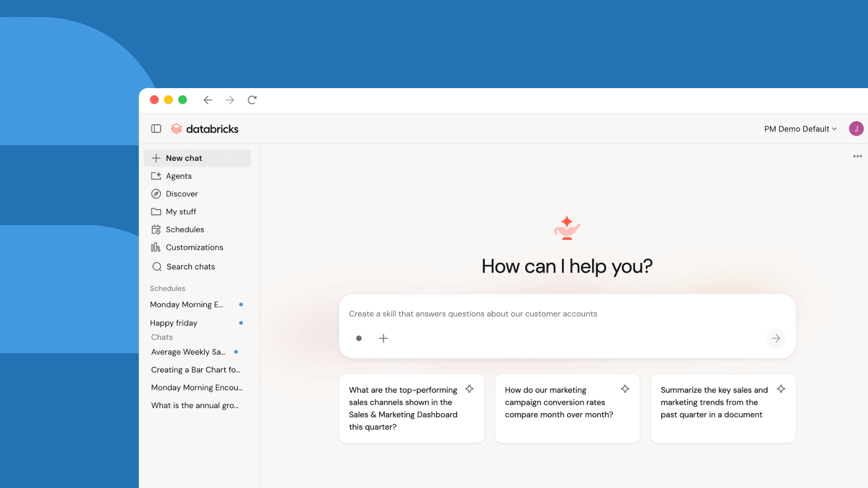The image size is (868, 488).
Task: Open the Agents section
Action: [x=197, y=176]
